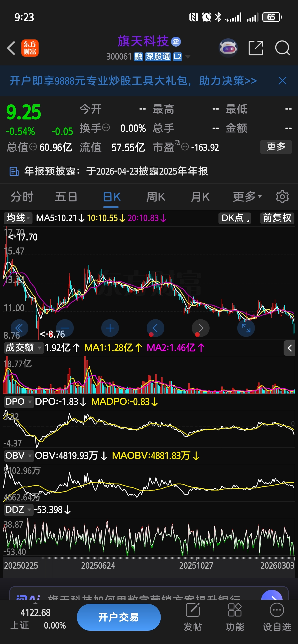Switch to 五日 tab
This screenshot has height=644, width=298.
click(66, 197)
